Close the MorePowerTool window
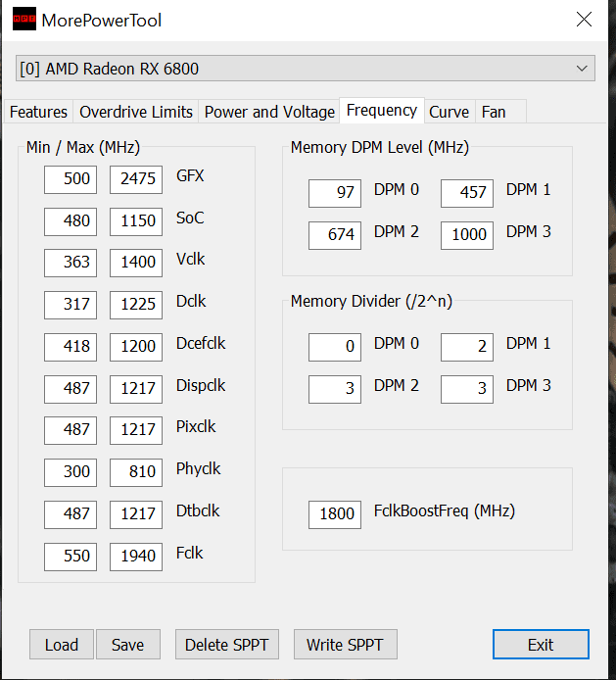616x680 pixels. click(x=584, y=20)
